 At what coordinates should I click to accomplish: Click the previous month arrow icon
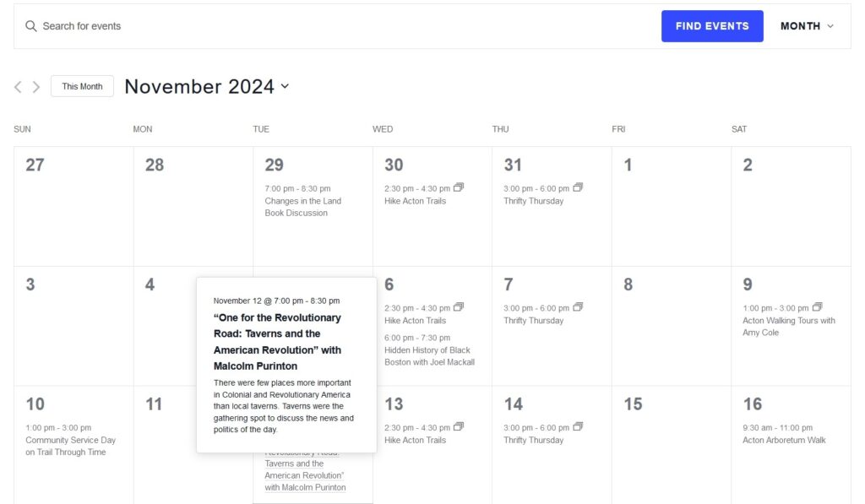tap(17, 86)
